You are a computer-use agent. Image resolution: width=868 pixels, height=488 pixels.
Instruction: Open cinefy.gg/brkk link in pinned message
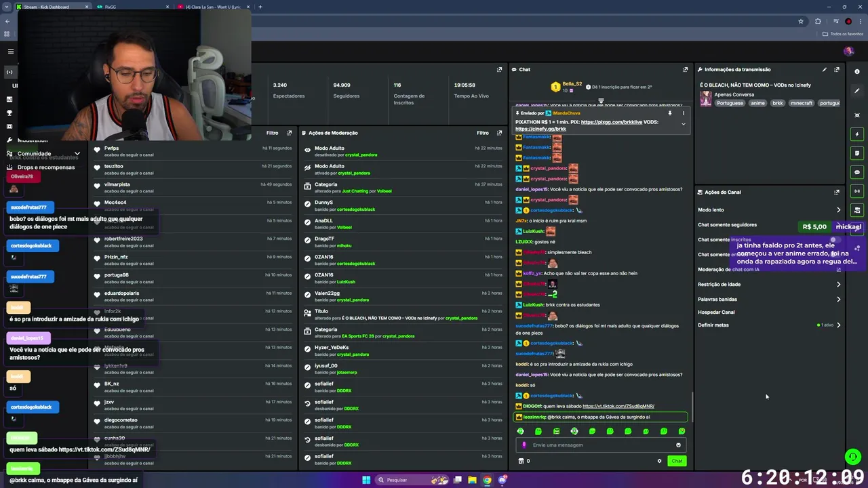click(x=540, y=129)
